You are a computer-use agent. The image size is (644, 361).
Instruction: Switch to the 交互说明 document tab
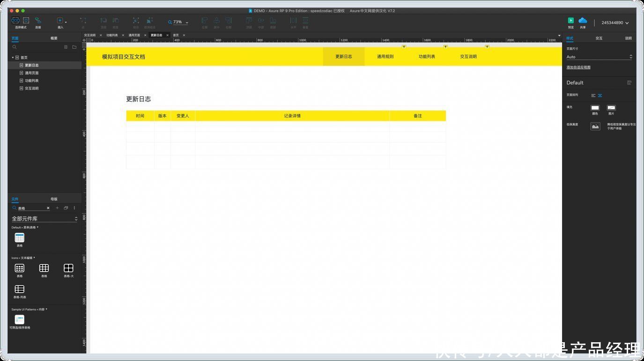[89, 35]
